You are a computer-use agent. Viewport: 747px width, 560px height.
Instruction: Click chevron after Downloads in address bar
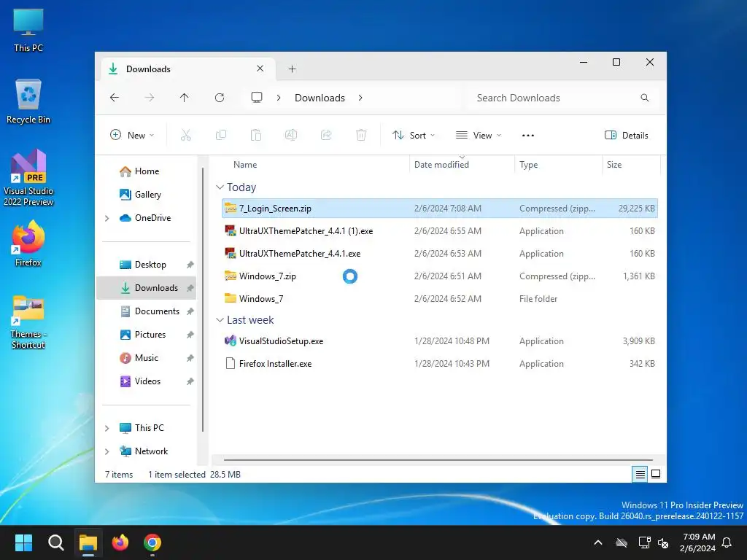point(360,98)
